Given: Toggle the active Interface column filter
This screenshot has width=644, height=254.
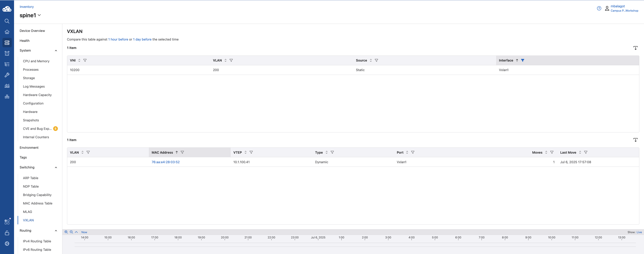Looking at the screenshot, I should [x=523, y=60].
